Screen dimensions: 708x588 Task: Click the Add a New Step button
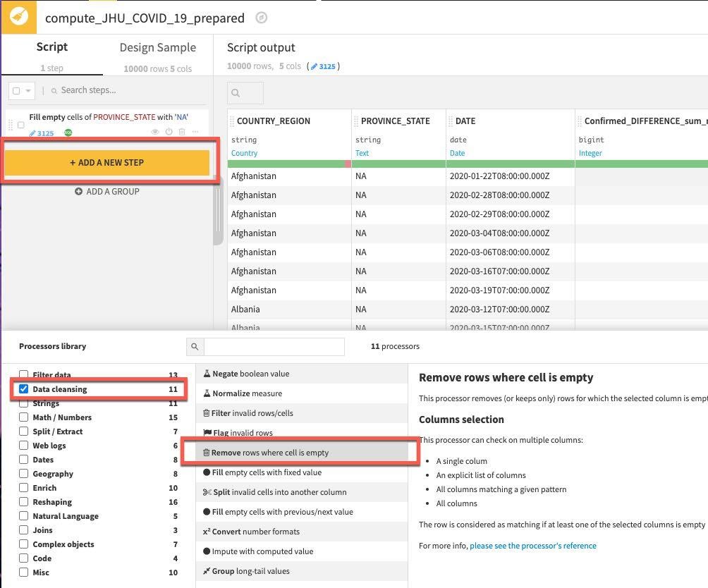coord(107,163)
